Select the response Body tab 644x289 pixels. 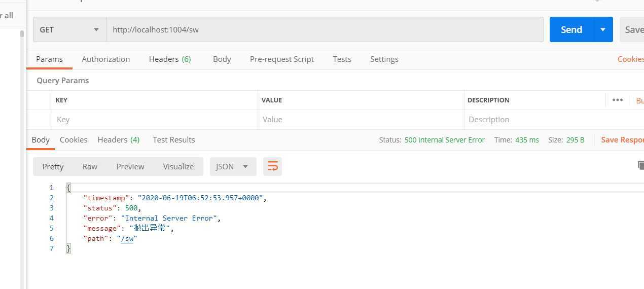[41, 140]
